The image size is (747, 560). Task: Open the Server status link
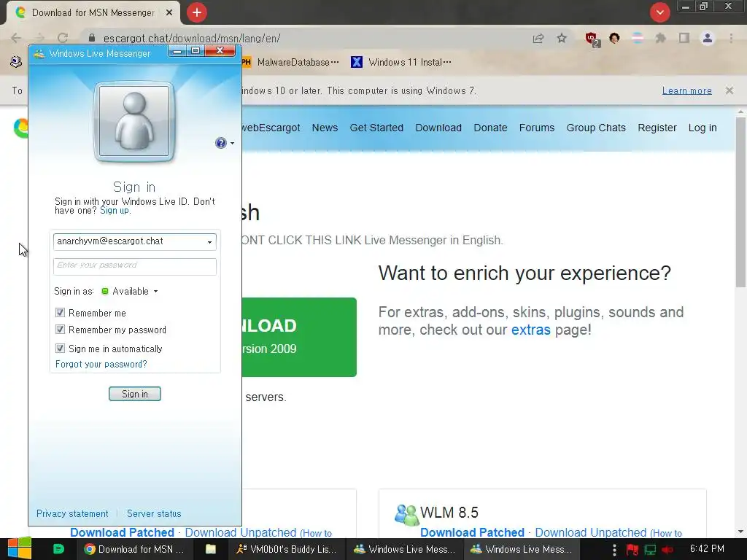point(154,513)
